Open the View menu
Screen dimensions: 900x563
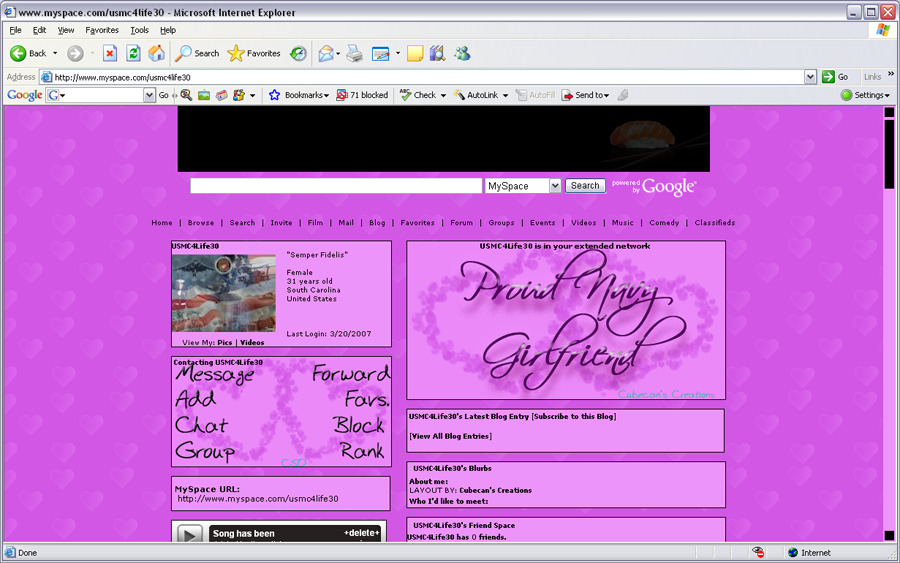[x=65, y=30]
